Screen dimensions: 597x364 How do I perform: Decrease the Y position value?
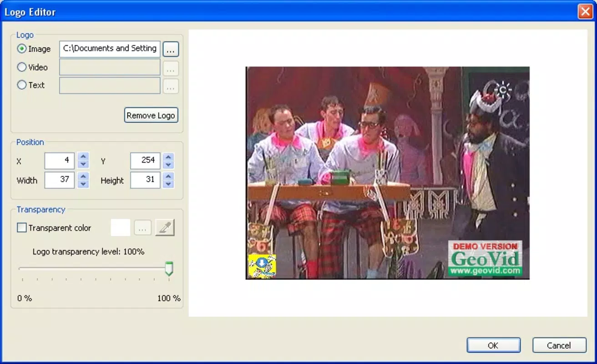pos(169,164)
